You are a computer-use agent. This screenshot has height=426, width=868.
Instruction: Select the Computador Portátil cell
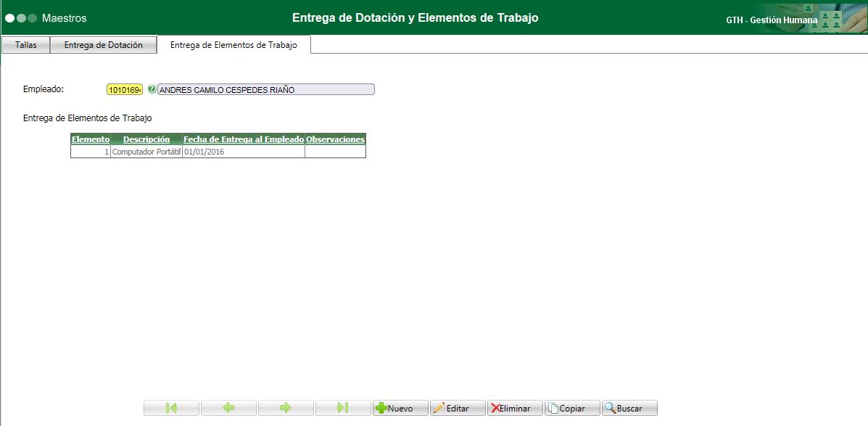click(146, 151)
